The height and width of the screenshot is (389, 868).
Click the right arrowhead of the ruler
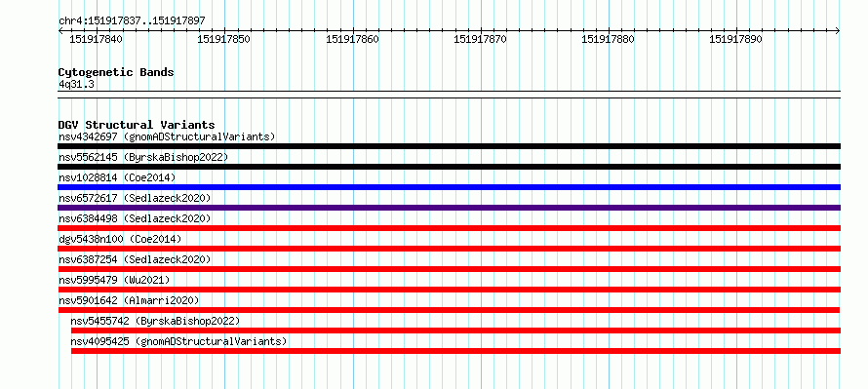click(838, 31)
